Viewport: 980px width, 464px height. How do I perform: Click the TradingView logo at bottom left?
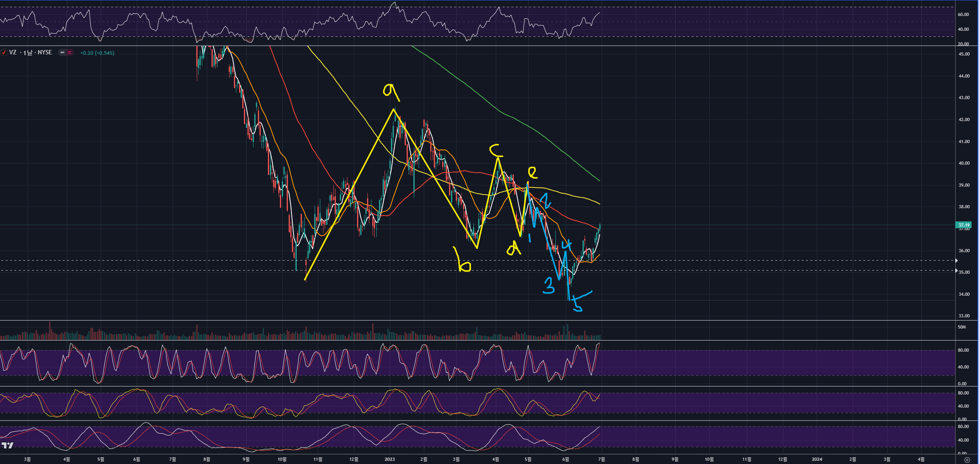7,445
